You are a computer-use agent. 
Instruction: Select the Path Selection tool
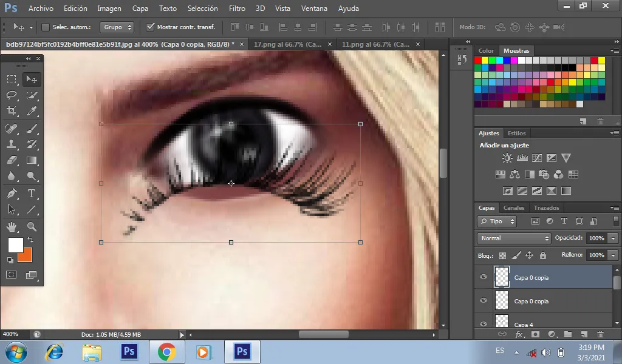click(x=12, y=209)
